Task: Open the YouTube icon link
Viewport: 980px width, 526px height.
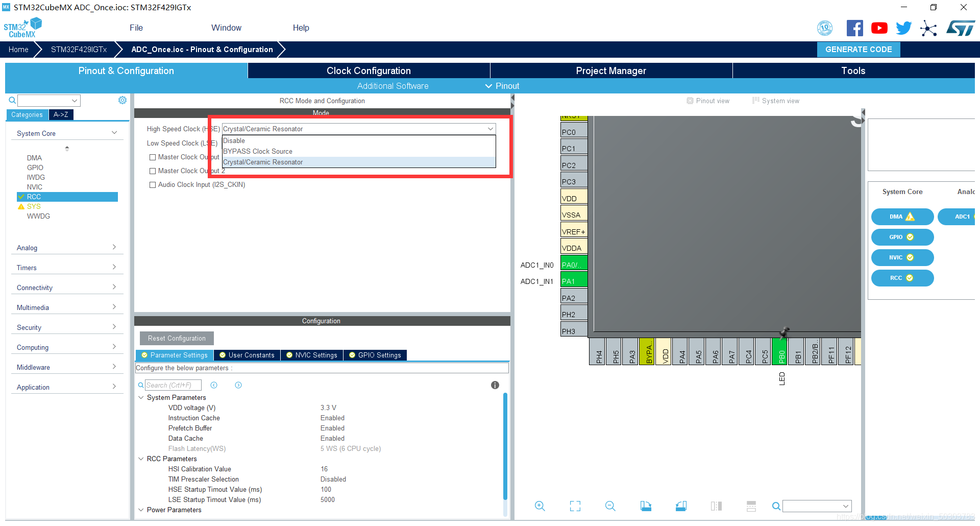Action: coord(879,28)
